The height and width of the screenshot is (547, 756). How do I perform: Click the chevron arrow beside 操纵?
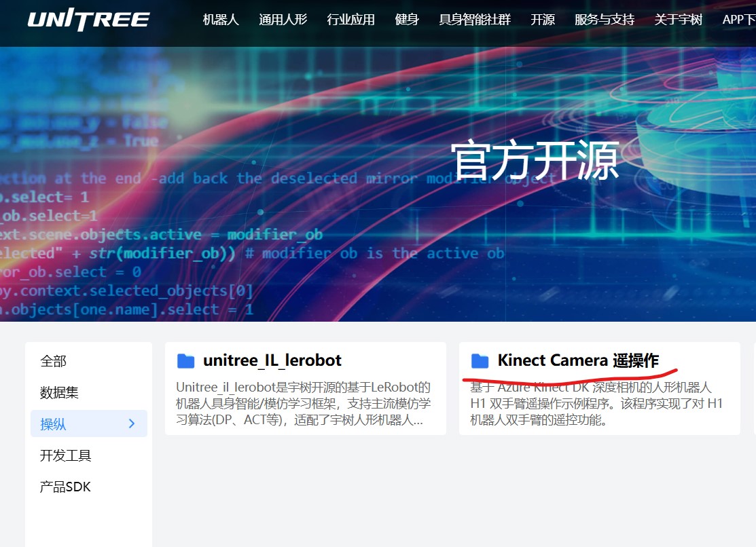tap(132, 423)
